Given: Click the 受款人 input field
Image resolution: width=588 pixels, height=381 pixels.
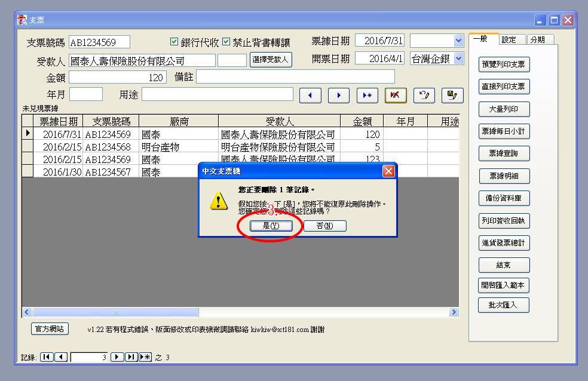Looking at the screenshot, I should pos(142,60).
